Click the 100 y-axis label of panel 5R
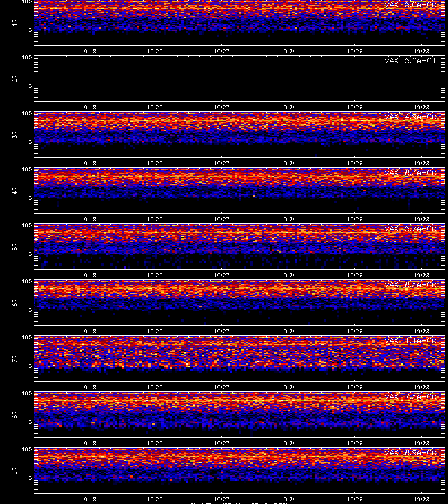Screen dimensions: 448x504 [x=27, y=226]
